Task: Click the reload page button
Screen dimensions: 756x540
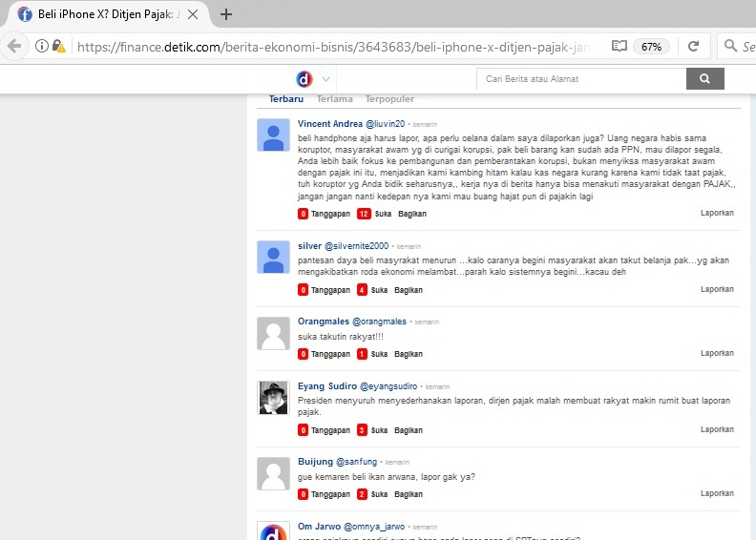Action: click(x=693, y=46)
